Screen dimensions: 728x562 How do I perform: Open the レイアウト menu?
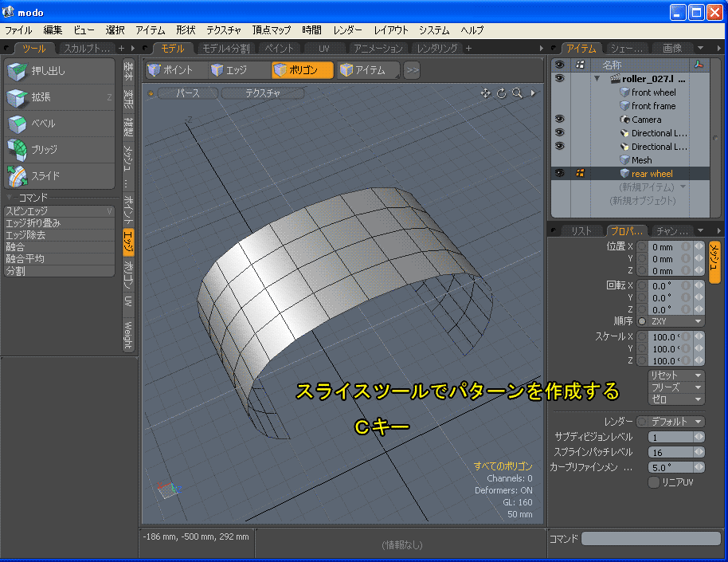(x=391, y=30)
